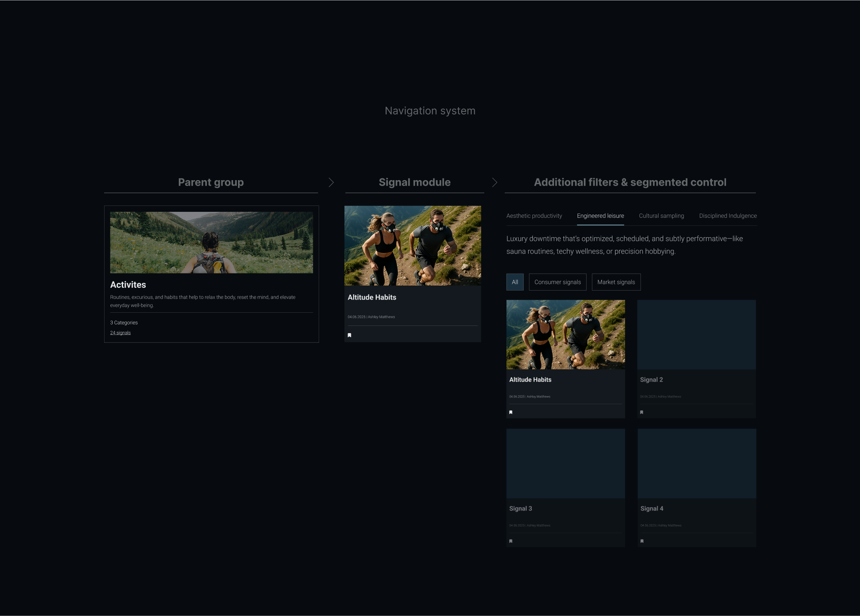Bookmark the Altitude Habits grid card
The image size is (860, 616).
tap(511, 412)
